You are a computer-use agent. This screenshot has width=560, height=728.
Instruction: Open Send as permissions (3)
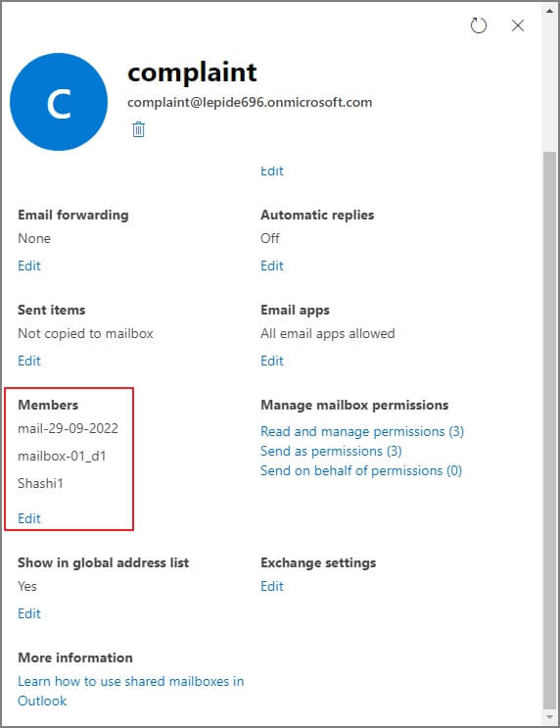(331, 451)
